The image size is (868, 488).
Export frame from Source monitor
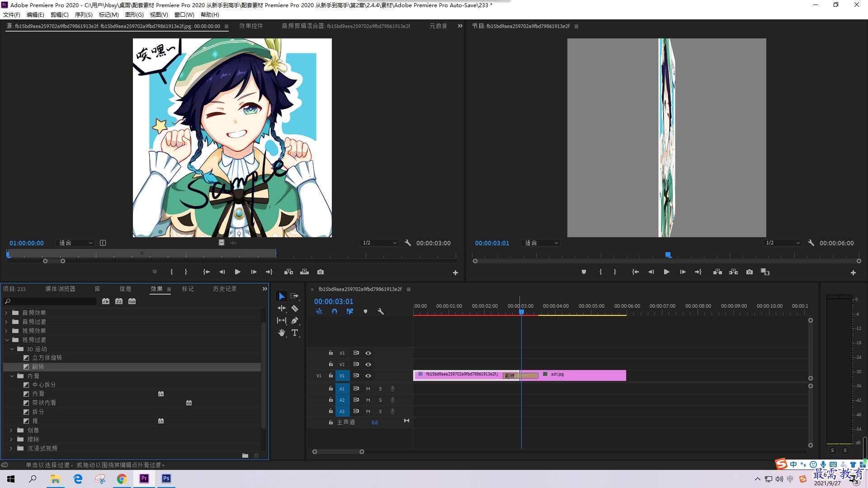(x=321, y=272)
